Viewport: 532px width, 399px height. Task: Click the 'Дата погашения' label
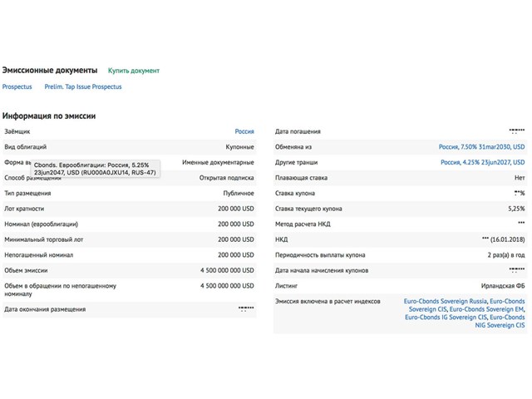[298, 131]
